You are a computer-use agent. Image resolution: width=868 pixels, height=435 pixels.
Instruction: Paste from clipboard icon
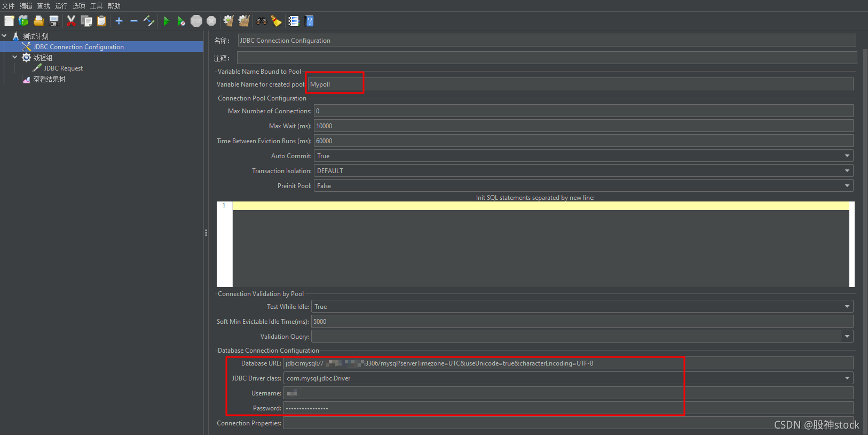pyautogui.click(x=101, y=21)
